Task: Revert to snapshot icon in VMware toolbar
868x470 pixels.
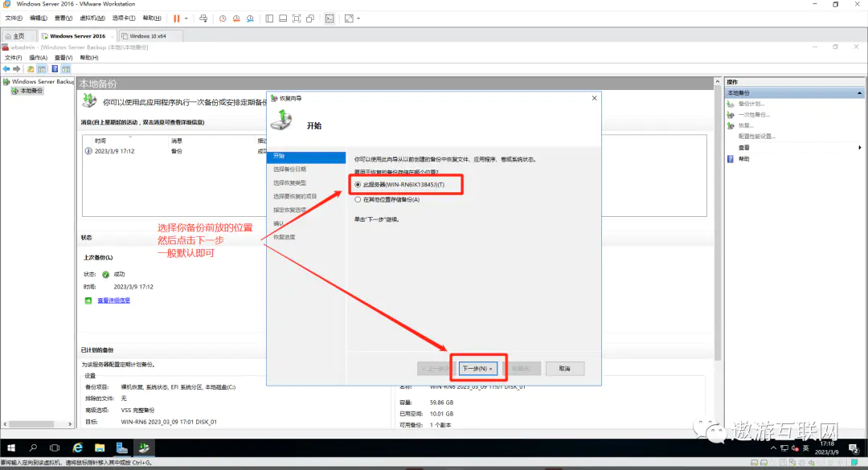Action: [x=236, y=18]
